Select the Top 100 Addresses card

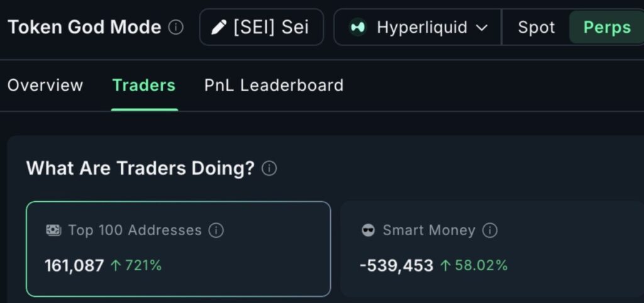coord(178,249)
